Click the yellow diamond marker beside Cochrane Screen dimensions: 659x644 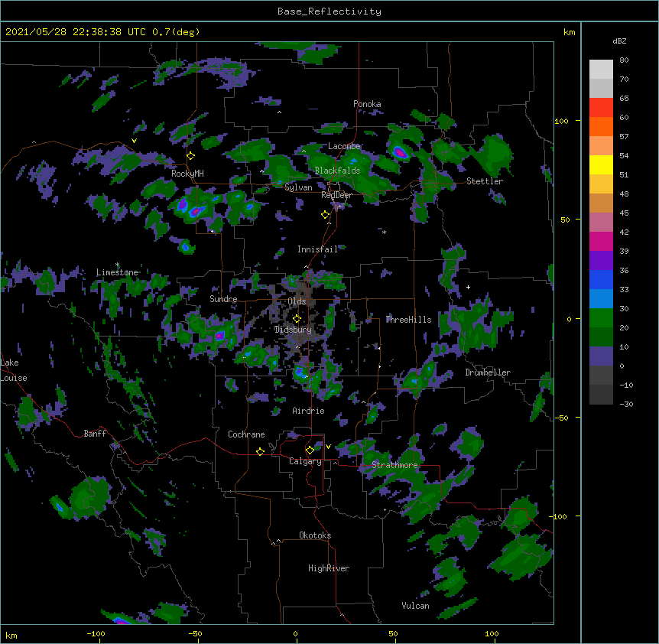point(260,451)
